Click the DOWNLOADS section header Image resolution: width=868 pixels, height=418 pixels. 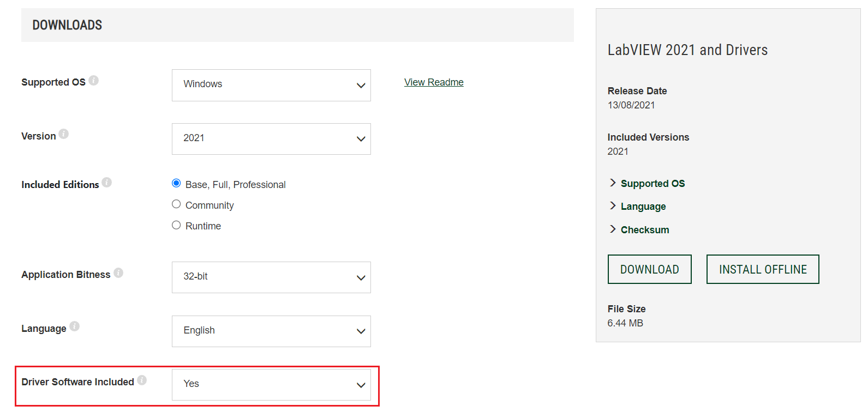[x=297, y=25]
